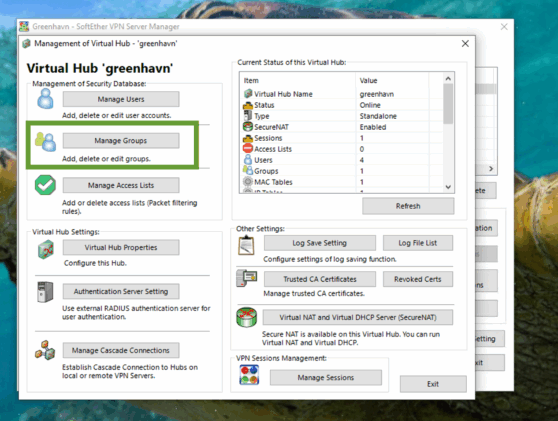Click the green checkmark Access Lists icon
Viewport: 558px width, 421px height.
[45, 185]
